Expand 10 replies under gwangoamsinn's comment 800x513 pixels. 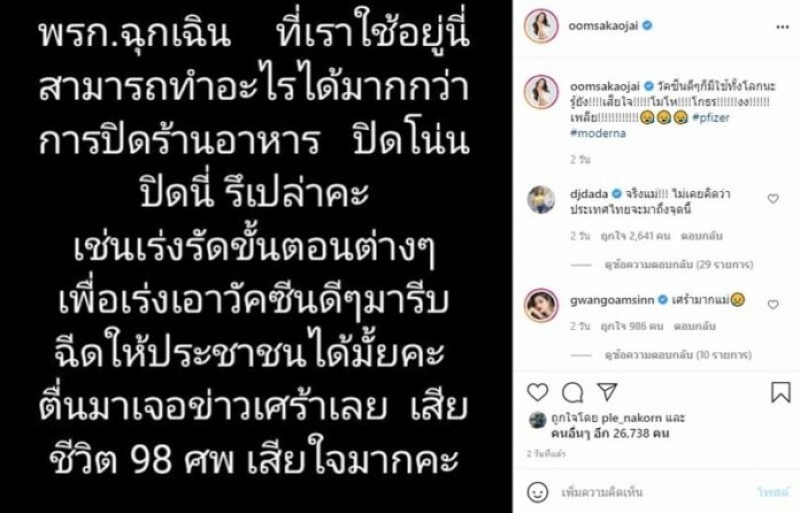[678, 354]
